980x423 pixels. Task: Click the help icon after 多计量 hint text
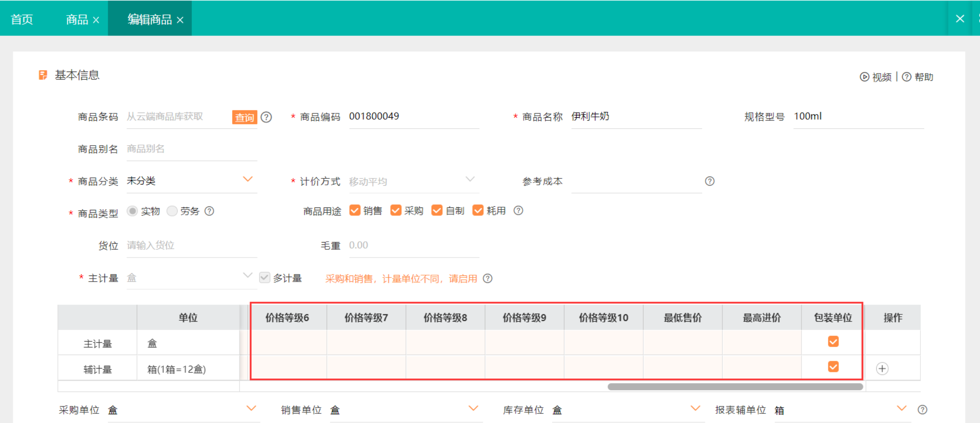[x=488, y=279]
